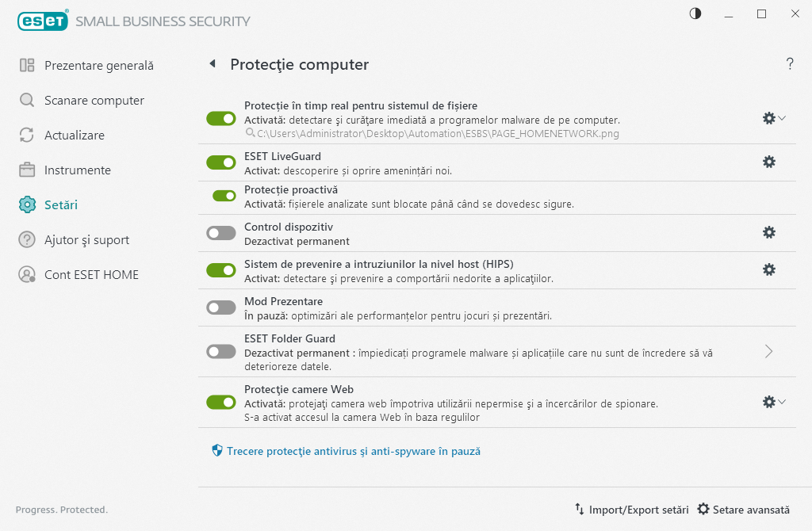Go back using the arrow near Protecţie computer
The image size is (812, 531).
coord(212,64)
